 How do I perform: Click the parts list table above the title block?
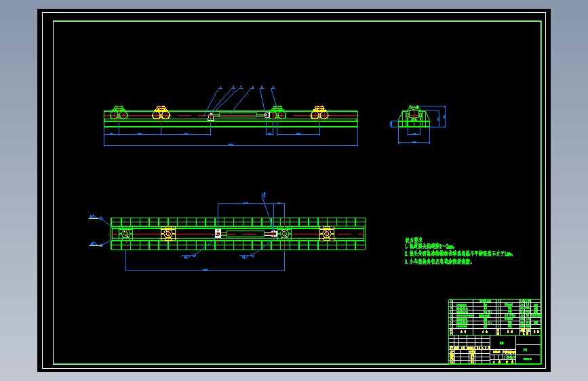495,317
